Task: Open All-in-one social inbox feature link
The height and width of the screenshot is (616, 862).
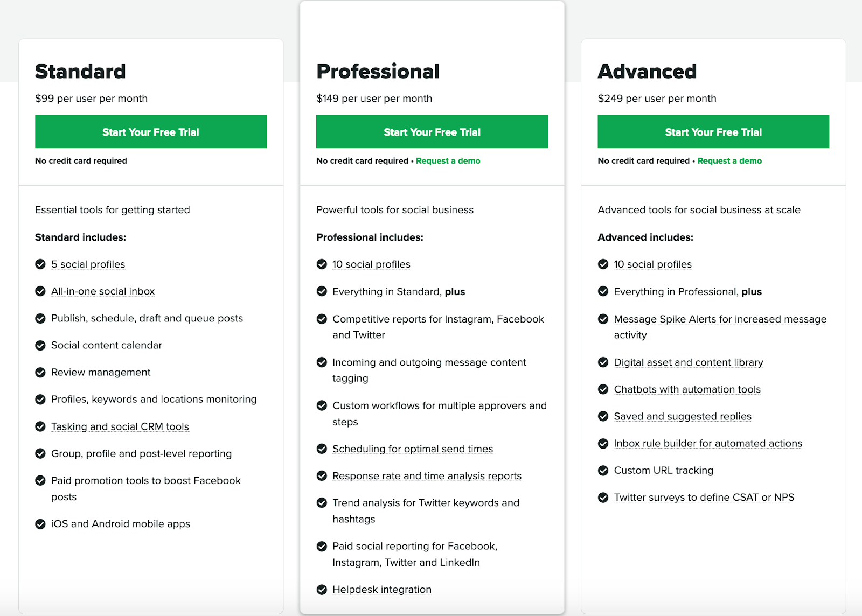Action: (103, 291)
